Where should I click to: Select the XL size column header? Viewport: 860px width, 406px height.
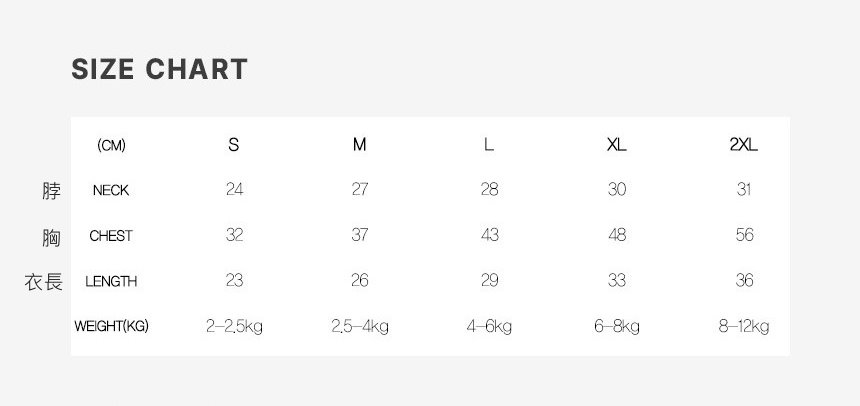(x=616, y=144)
